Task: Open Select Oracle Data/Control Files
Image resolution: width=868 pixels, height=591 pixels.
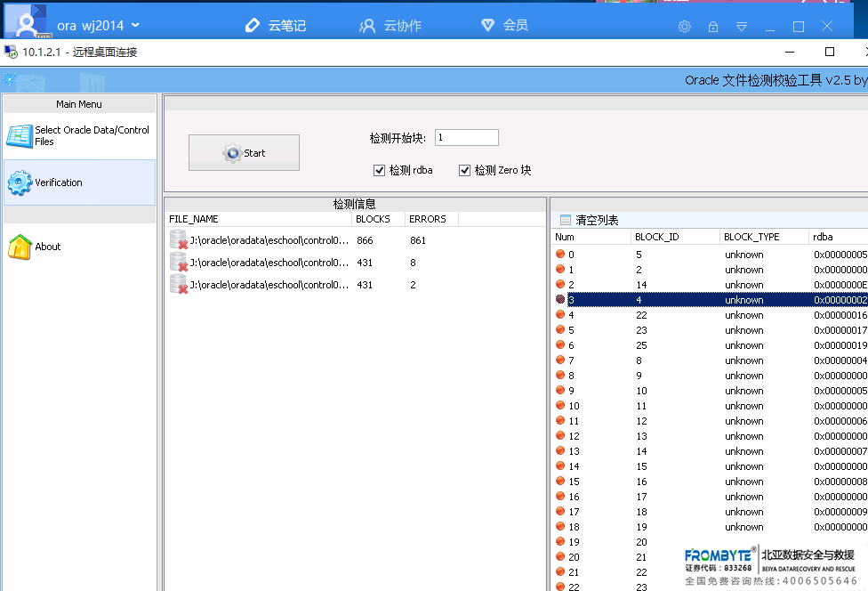Action: pyautogui.click(x=79, y=135)
